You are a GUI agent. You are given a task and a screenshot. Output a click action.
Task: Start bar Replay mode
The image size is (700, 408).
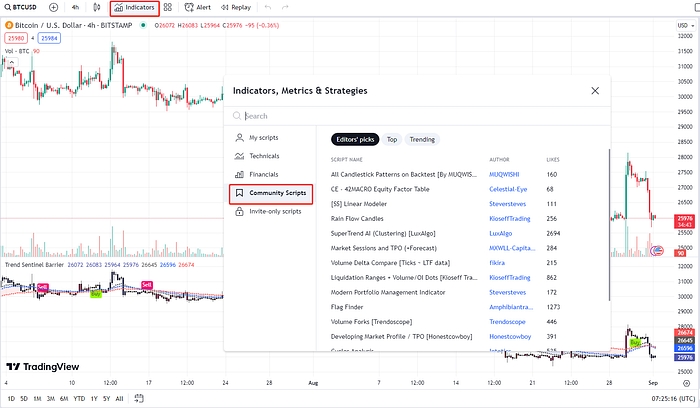click(236, 7)
